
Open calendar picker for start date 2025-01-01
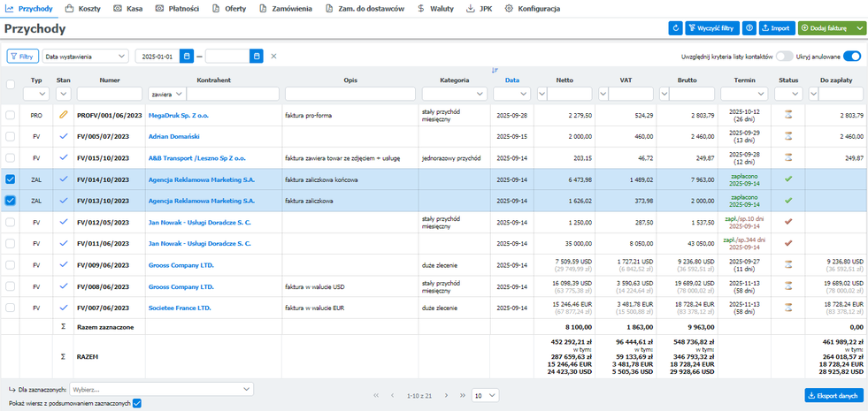(187, 57)
